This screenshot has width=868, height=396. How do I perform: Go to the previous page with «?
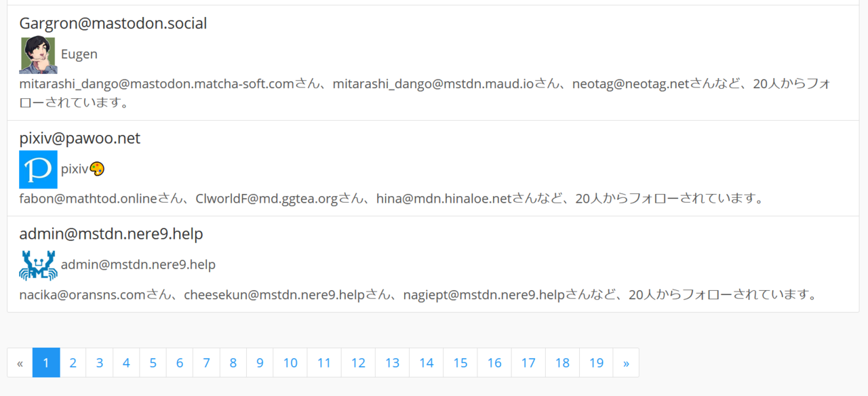click(20, 363)
